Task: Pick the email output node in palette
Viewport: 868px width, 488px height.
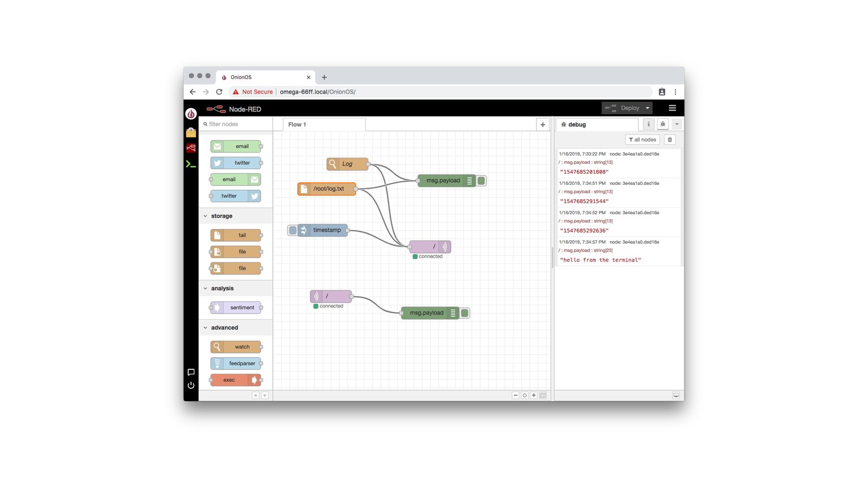Action: click(235, 179)
